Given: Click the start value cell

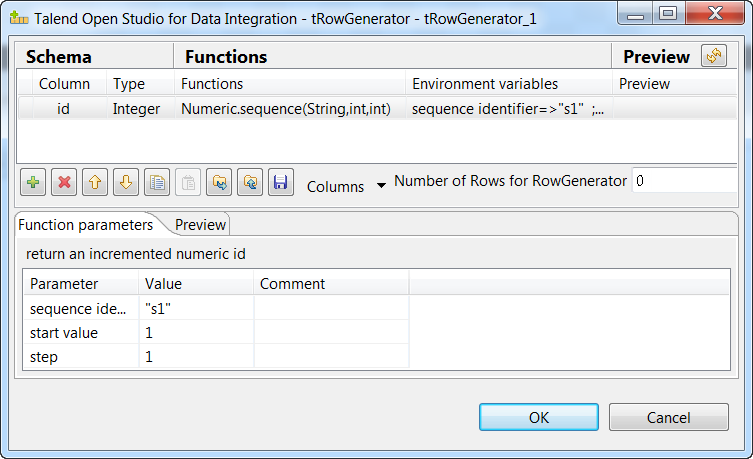Looking at the screenshot, I should (x=196, y=332).
